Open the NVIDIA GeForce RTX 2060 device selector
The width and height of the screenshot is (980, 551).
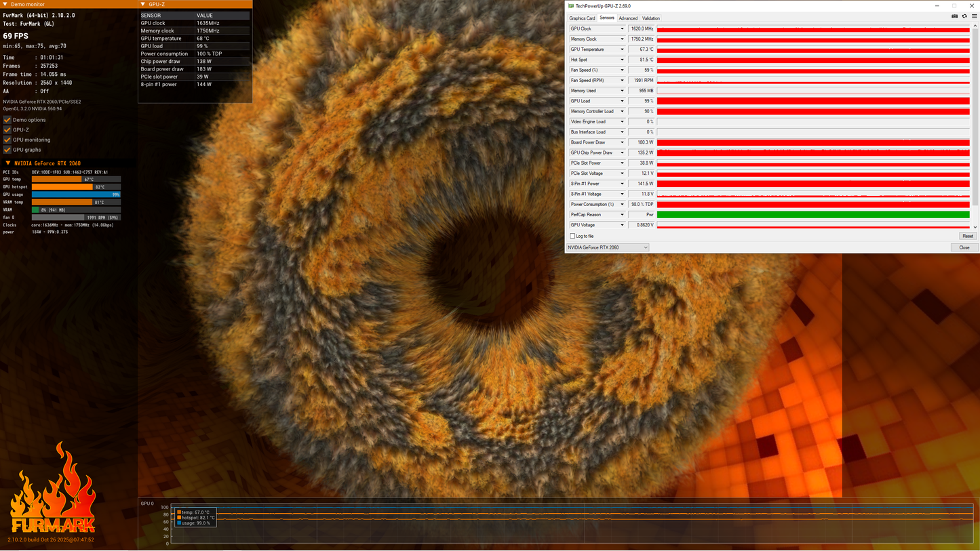click(608, 247)
